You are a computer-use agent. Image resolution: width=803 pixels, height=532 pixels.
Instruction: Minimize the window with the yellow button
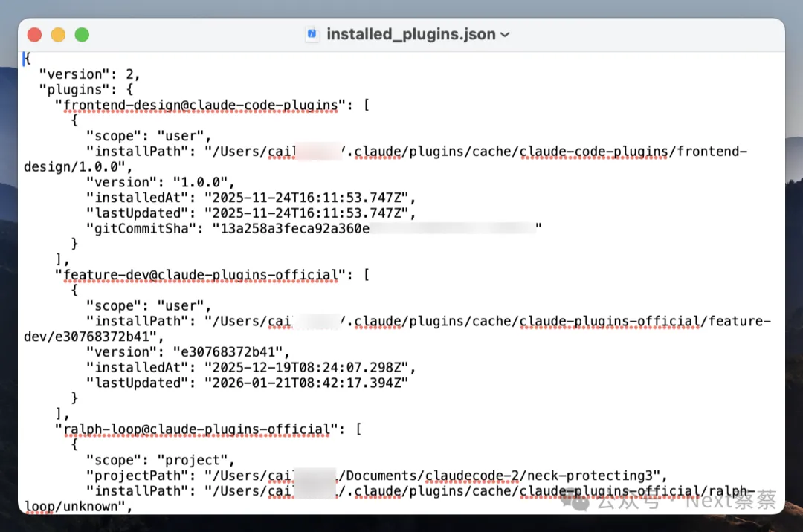58,35
